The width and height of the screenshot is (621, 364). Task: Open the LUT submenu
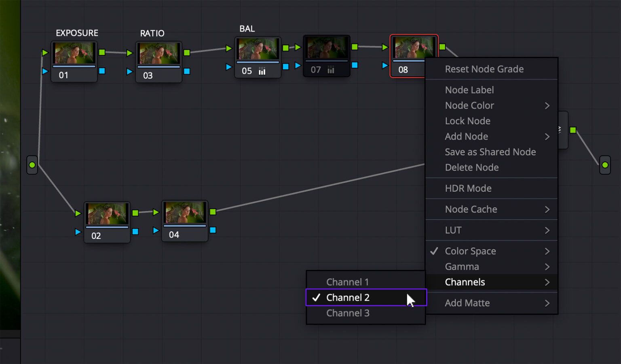[453, 230]
